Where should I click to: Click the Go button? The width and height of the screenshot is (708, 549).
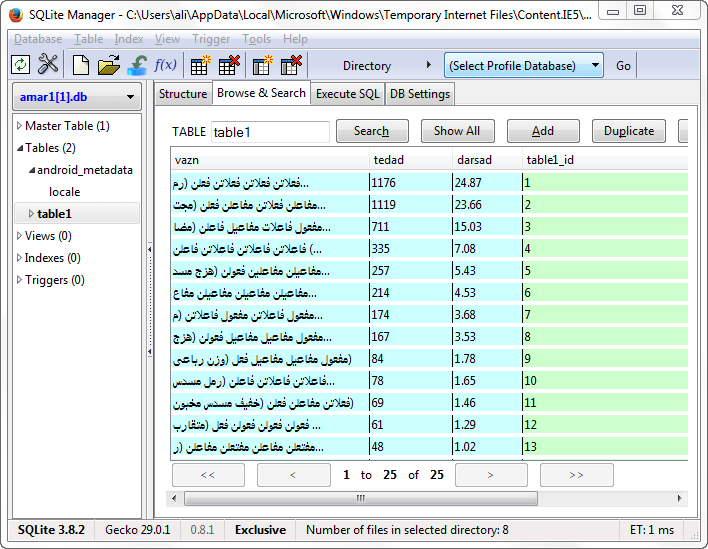click(x=623, y=66)
